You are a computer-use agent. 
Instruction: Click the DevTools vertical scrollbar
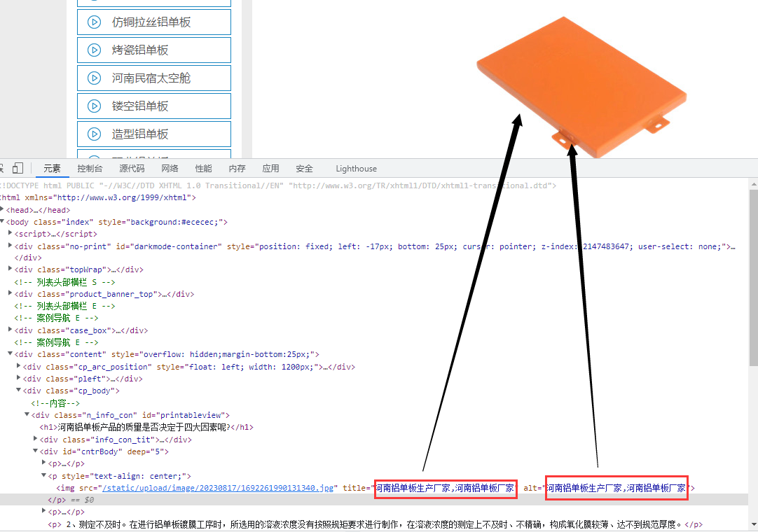coord(753,280)
